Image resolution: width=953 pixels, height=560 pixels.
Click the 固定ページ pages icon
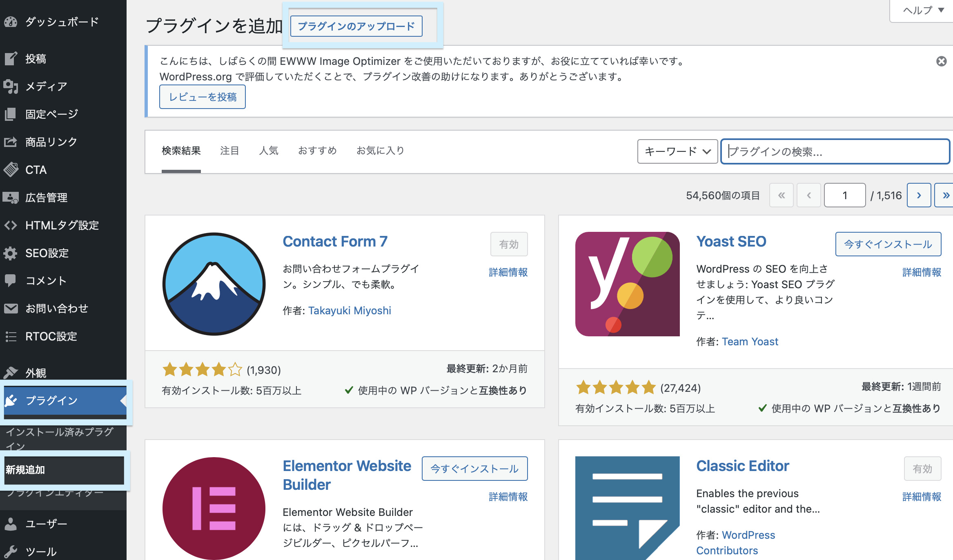[11, 114]
